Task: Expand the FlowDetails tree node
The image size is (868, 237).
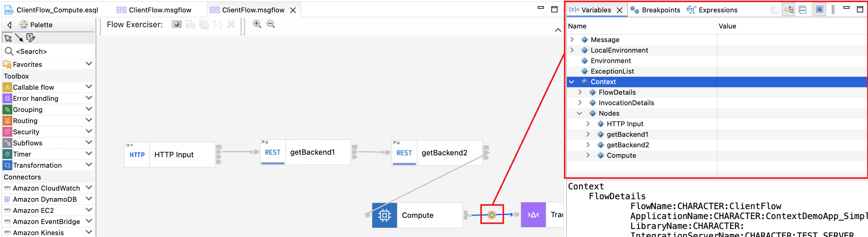Action: [x=580, y=92]
